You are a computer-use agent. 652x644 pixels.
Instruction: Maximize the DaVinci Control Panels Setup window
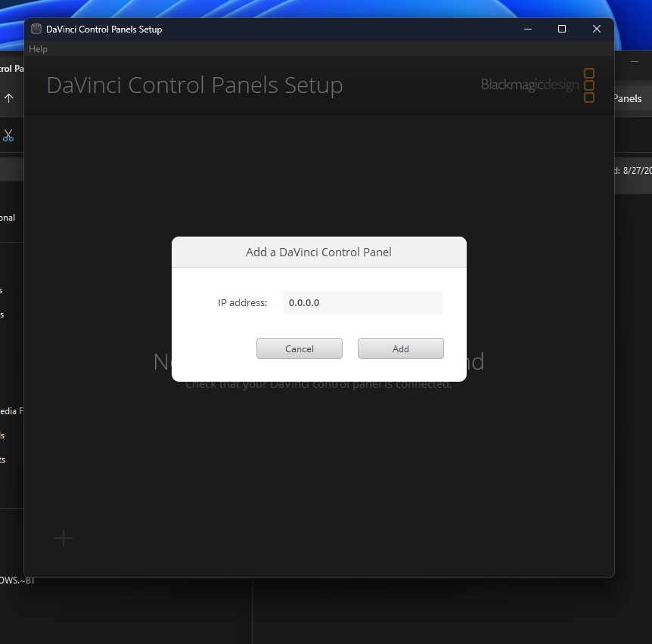coord(562,29)
